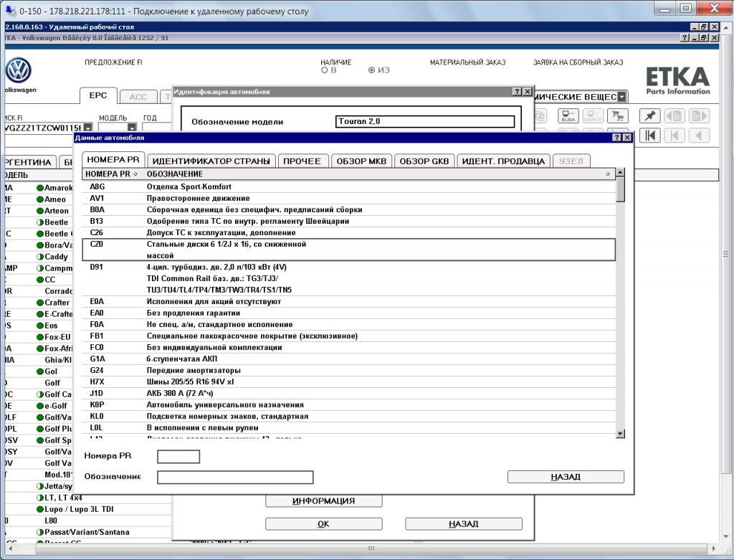Switch to the ОБЗОР МКВ tab
The width and height of the screenshot is (734, 560).
click(361, 161)
